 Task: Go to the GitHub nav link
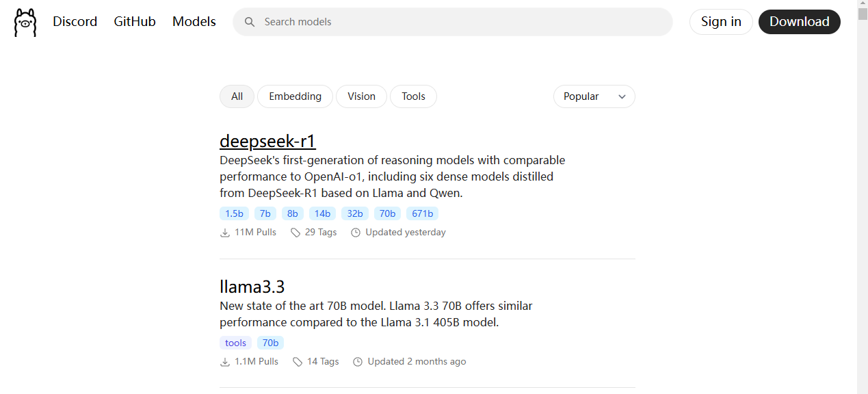click(x=135, y=22)
